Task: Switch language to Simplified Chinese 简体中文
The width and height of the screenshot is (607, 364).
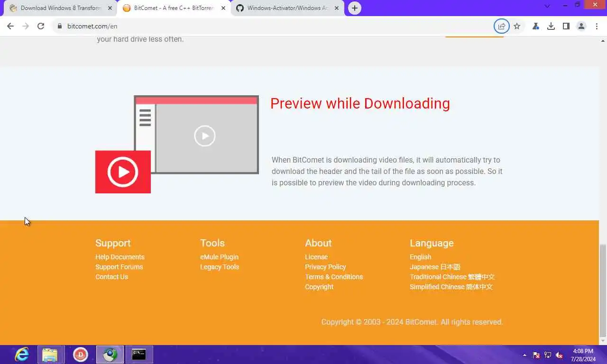Action: [451, 287]
